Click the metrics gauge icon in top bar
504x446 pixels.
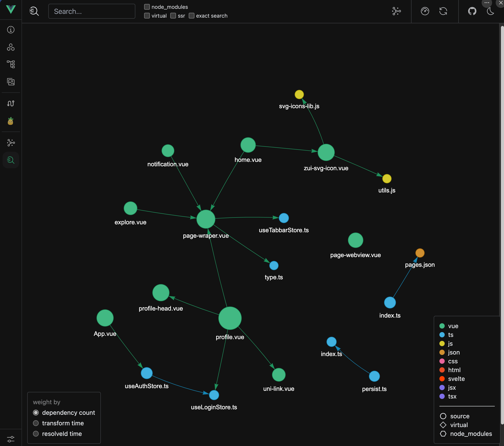pos(425,11)
